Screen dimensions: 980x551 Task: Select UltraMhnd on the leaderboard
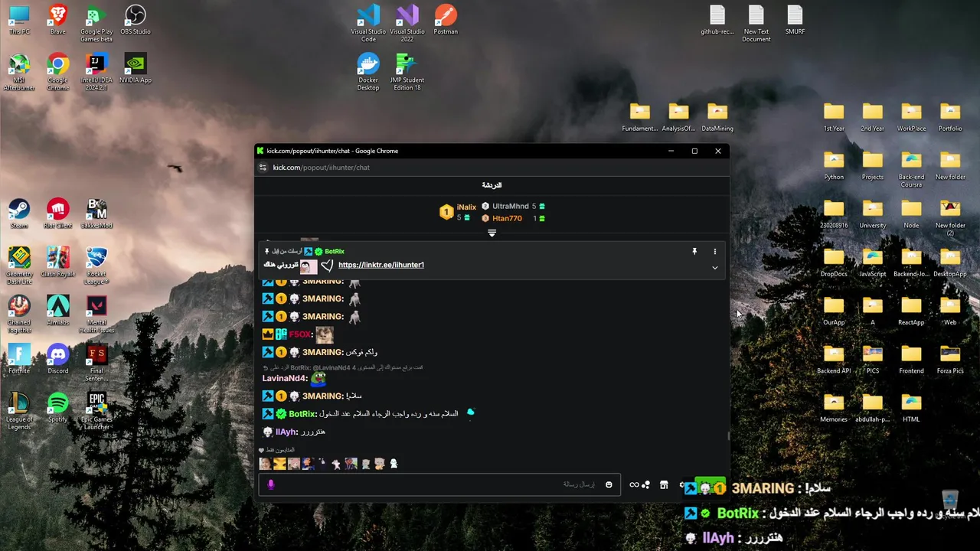coord(510,207)
